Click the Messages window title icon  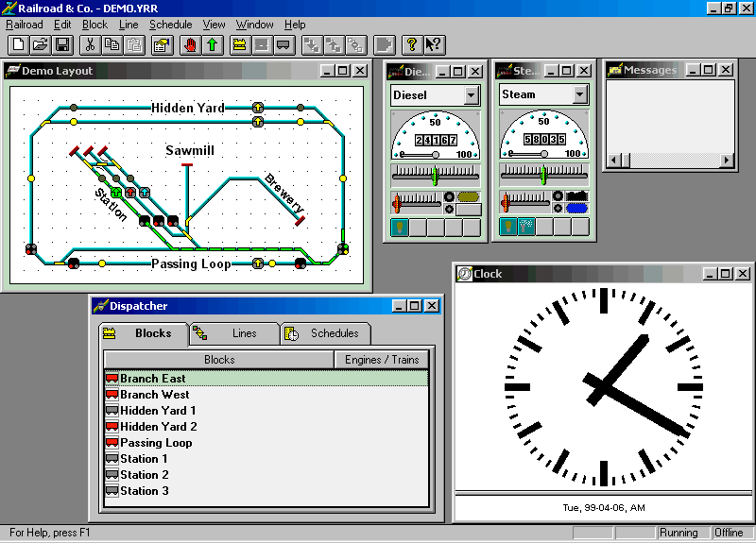615,70
